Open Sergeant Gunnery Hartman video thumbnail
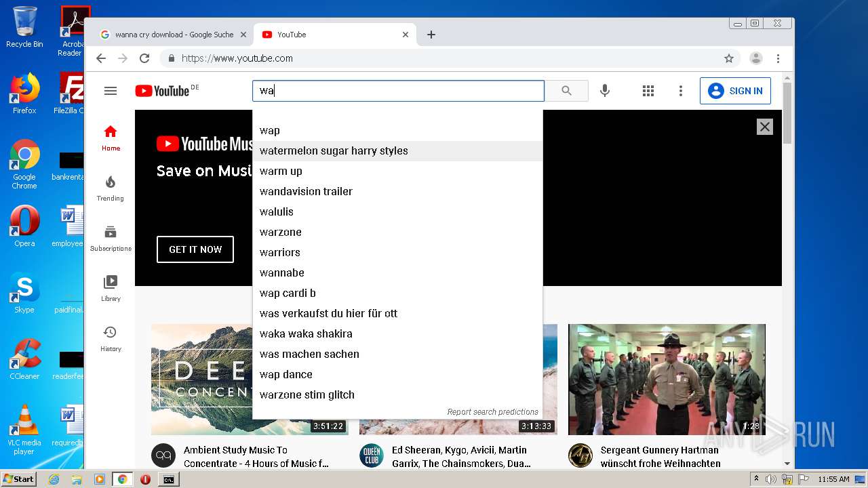The width and height of the screenshot is (868, 488). [667, 380]
